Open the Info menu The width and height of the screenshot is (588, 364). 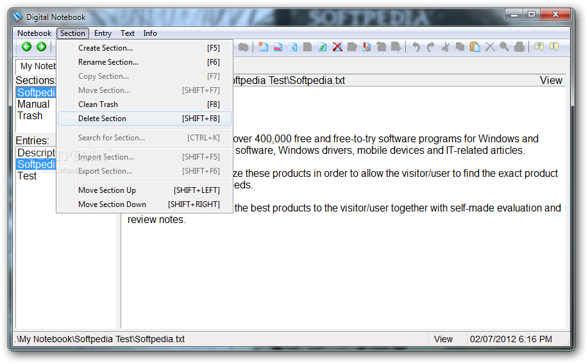tap(150, 33)
